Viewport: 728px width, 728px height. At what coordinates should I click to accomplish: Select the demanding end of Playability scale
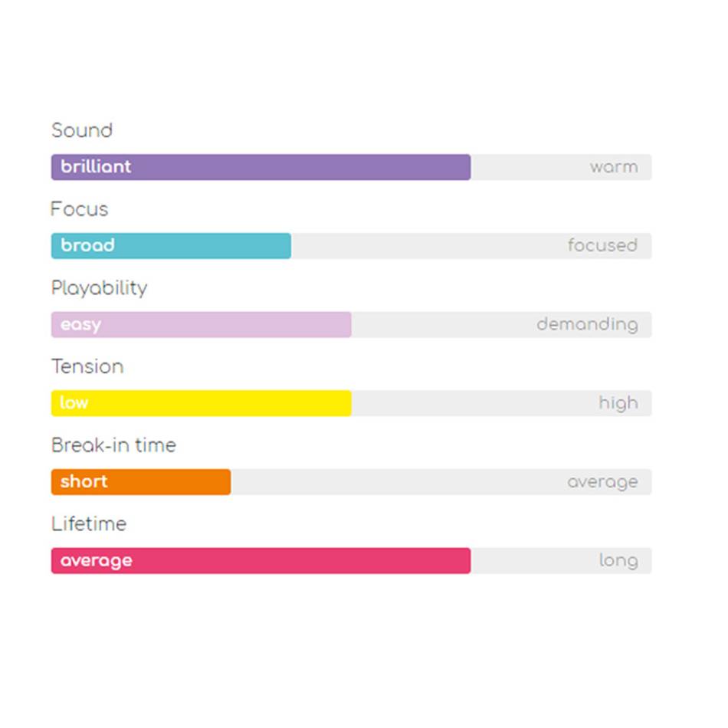(x=587, y=325)
